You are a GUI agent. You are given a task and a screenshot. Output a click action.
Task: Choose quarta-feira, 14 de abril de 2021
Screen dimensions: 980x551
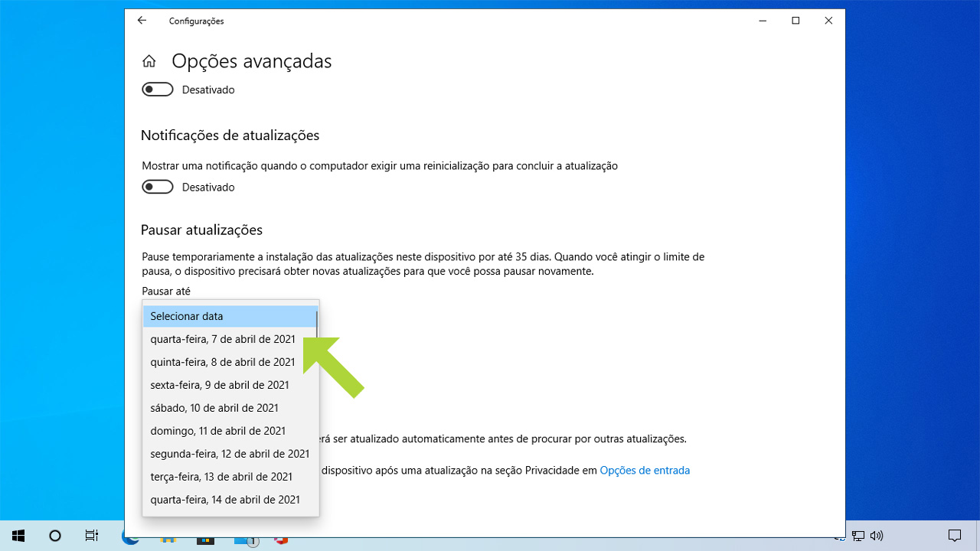tap(230, 500)
